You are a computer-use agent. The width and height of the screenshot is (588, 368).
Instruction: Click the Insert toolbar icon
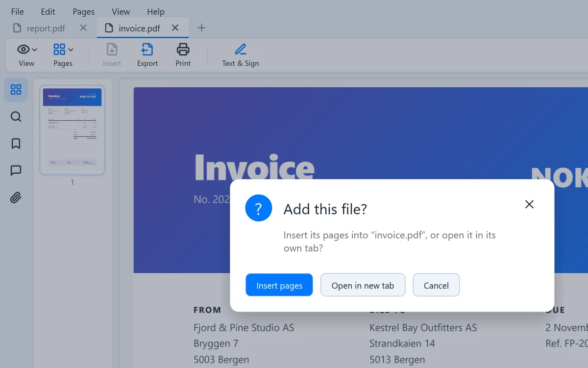coord(112,49)
